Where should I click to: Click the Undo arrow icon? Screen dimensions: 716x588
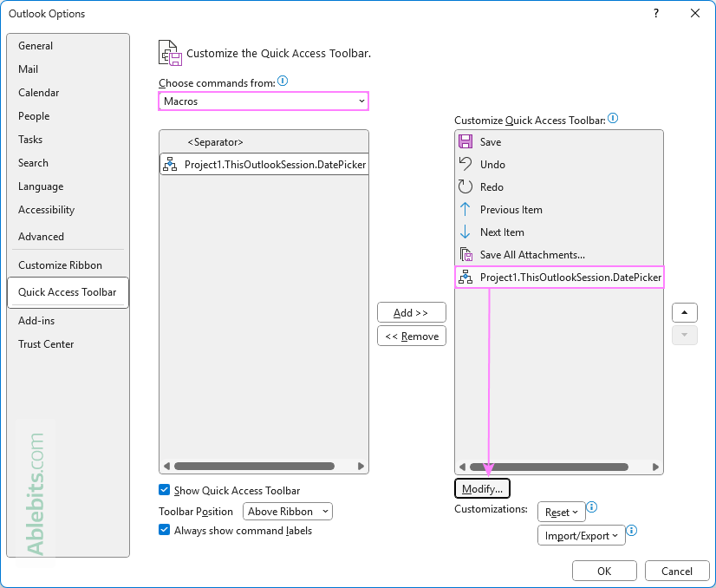tap(465, 164)
